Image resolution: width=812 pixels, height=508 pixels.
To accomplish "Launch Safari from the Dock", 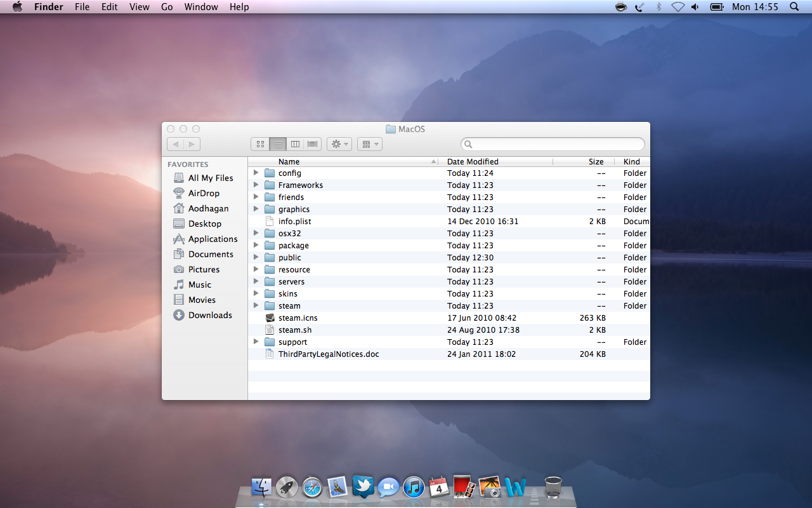I will 312,488.
